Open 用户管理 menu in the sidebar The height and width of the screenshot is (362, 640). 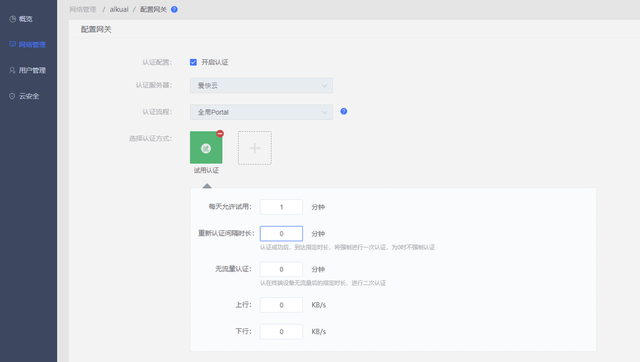click(28, 70)
